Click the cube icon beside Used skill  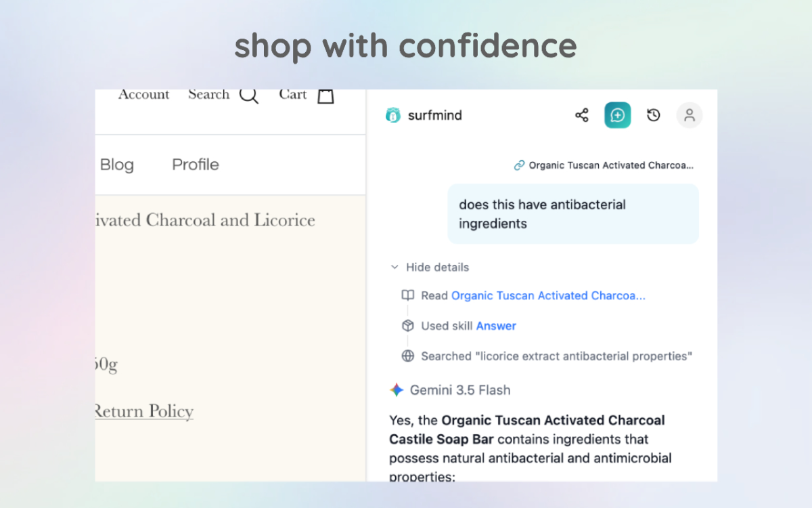coord(407,326)
